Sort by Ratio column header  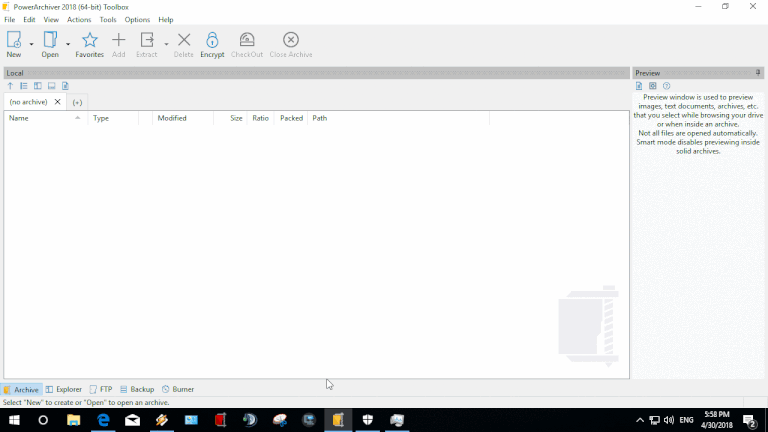(260, 118)
